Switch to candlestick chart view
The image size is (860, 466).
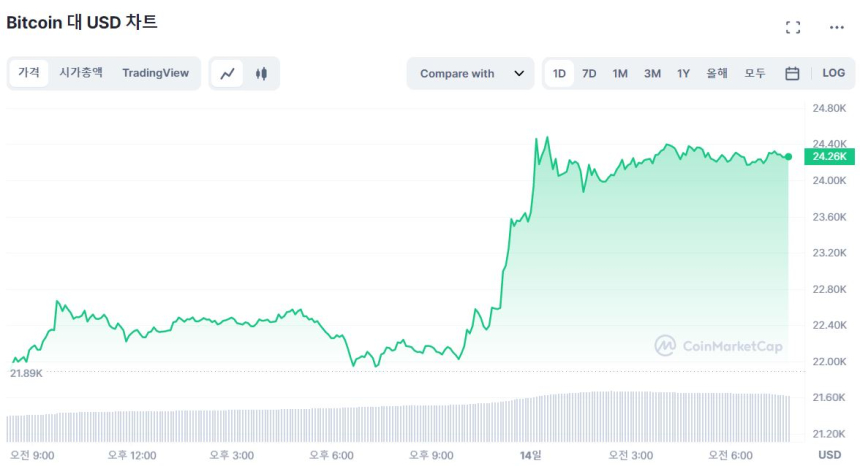click(x=261, y=73)
